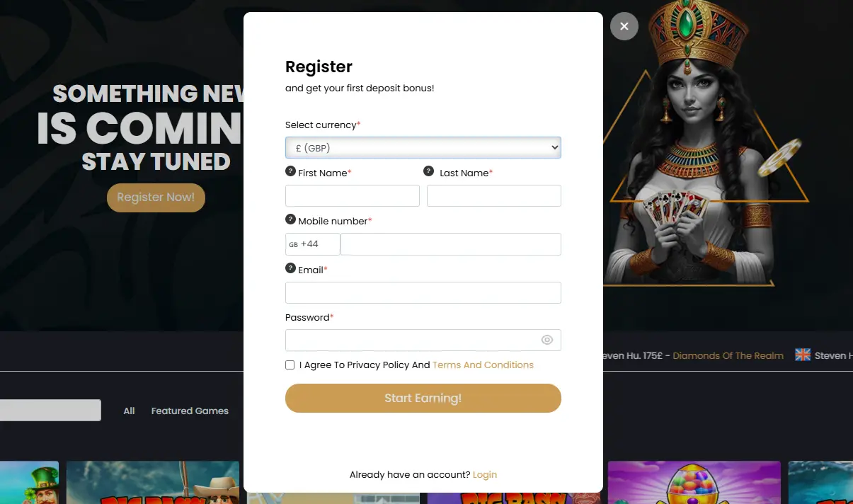This screenshot has height=504, width=853.
Task: Open the Terms And Conditions link
Action: (x=483, y=365)
